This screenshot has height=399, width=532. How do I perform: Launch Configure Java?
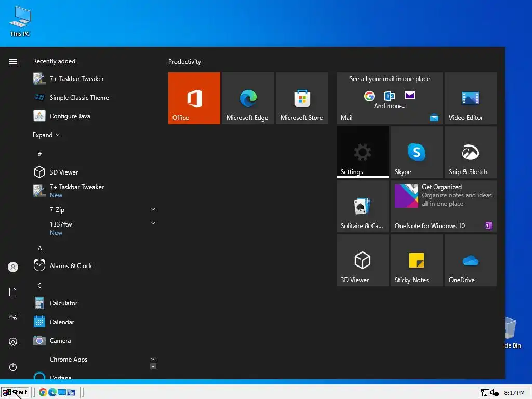[x=95, y=116]
